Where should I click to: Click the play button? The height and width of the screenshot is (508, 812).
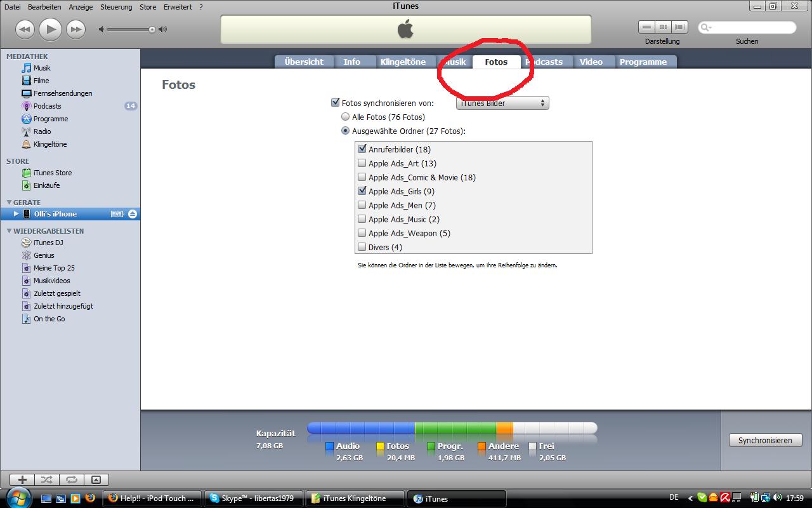click(50, 29)
